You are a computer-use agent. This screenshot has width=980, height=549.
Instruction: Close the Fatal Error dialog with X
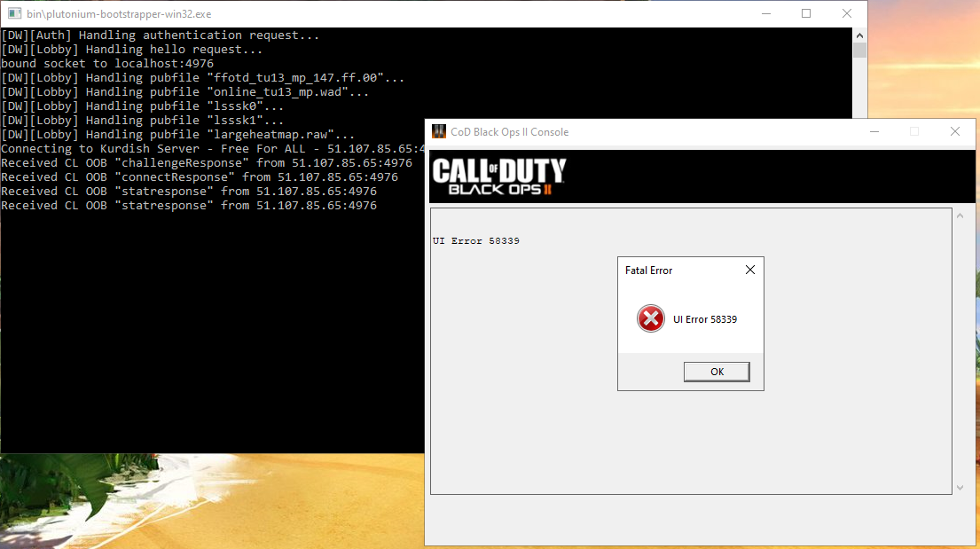tap(749, 270)
